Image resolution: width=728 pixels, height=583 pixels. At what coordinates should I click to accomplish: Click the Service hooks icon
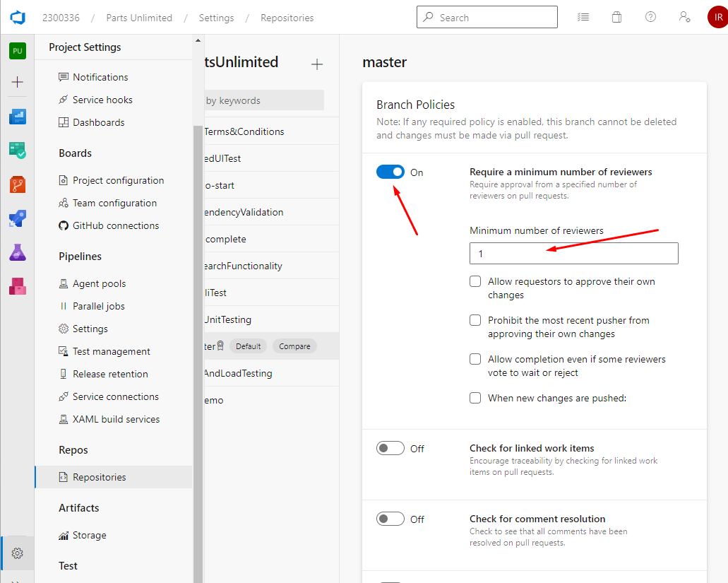tap(63, 100)
